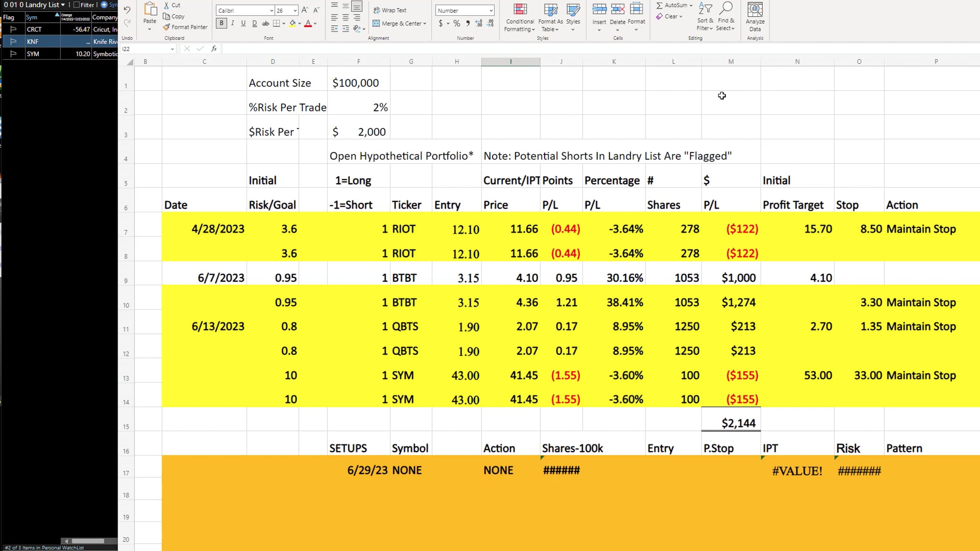Decrease decimal places
The image size is (980, 551).
[x=490, y=23]
